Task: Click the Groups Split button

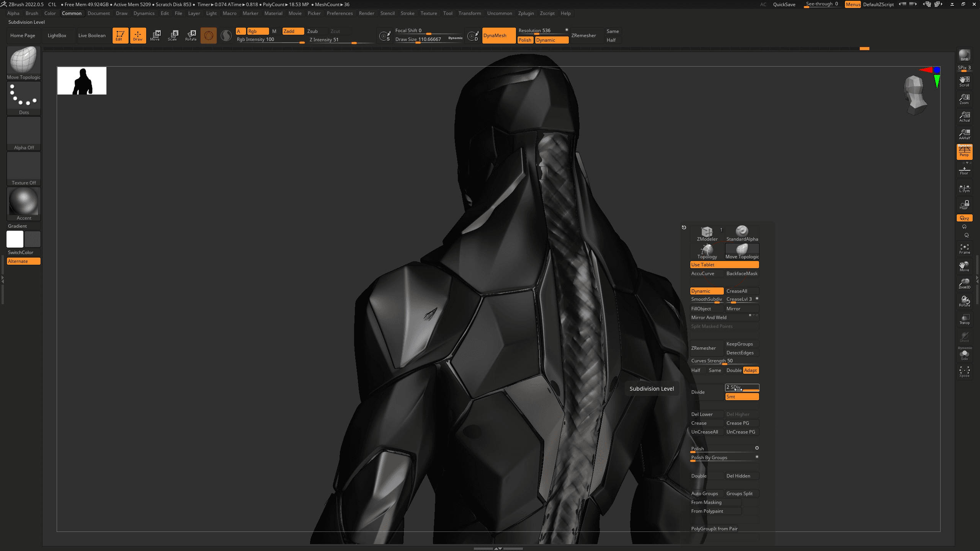Action: 740,493
